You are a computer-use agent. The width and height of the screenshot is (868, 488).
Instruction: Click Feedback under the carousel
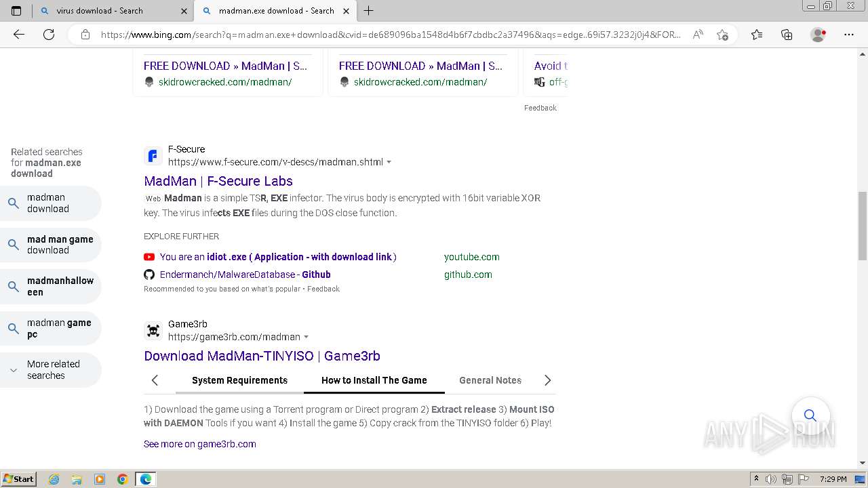click(x=540, y=108)
